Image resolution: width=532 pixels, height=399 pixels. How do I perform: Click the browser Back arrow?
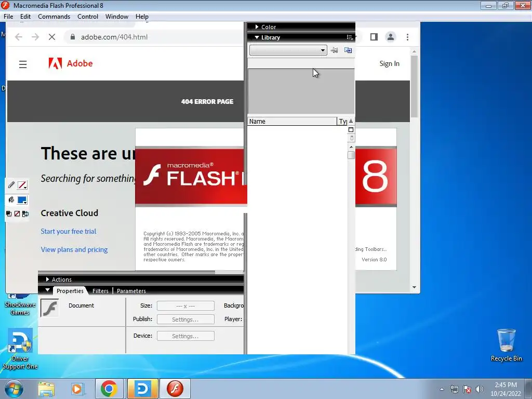(x=19, y=37)
